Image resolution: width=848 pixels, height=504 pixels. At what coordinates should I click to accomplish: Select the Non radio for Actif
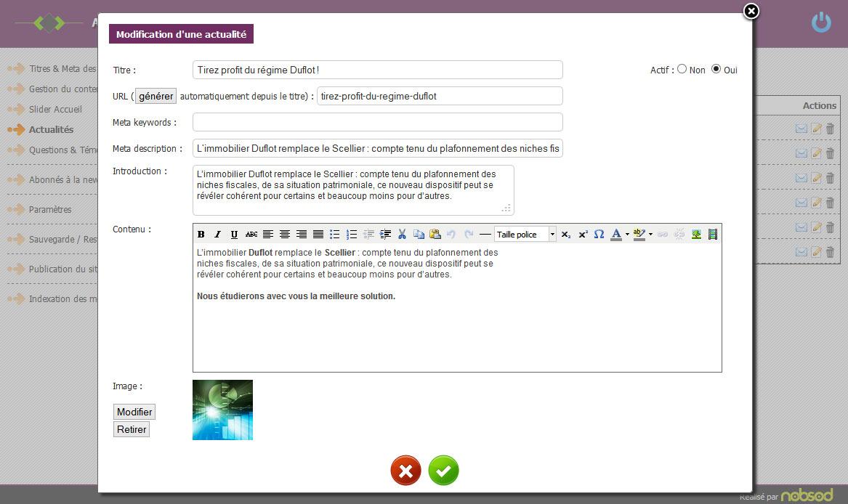682,69
